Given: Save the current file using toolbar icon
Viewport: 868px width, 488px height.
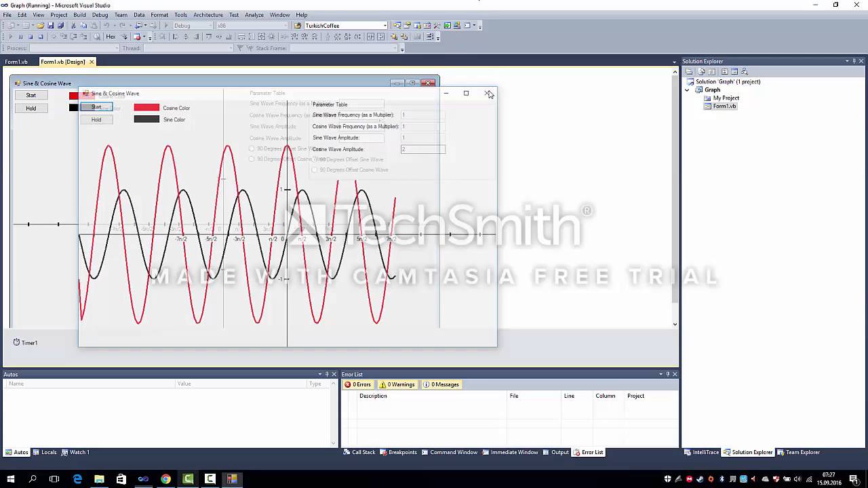Looking at the screenshot, I should [51, 26].
